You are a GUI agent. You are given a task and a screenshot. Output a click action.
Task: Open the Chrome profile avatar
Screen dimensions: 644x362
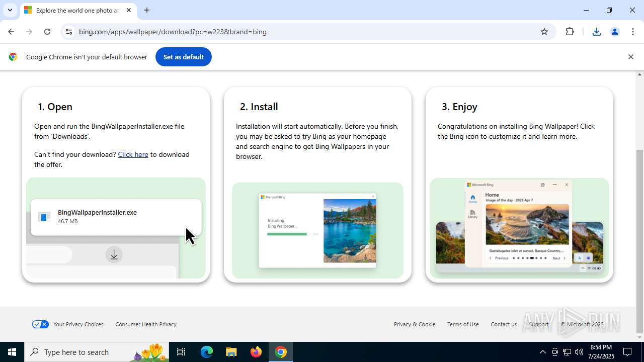(615, 32)
